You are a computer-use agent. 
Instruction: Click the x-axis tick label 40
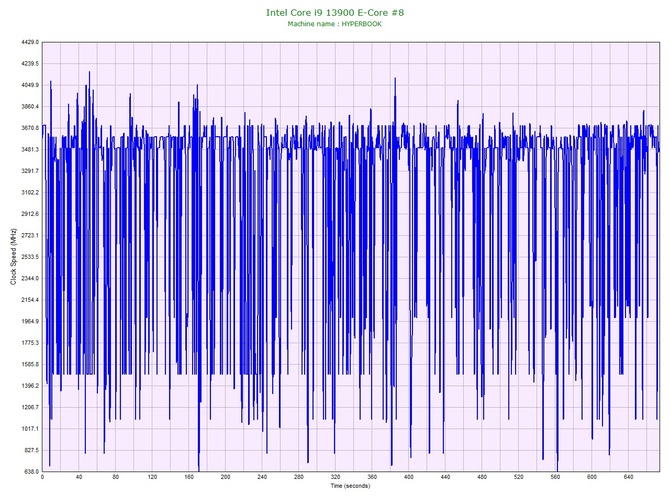79,477
